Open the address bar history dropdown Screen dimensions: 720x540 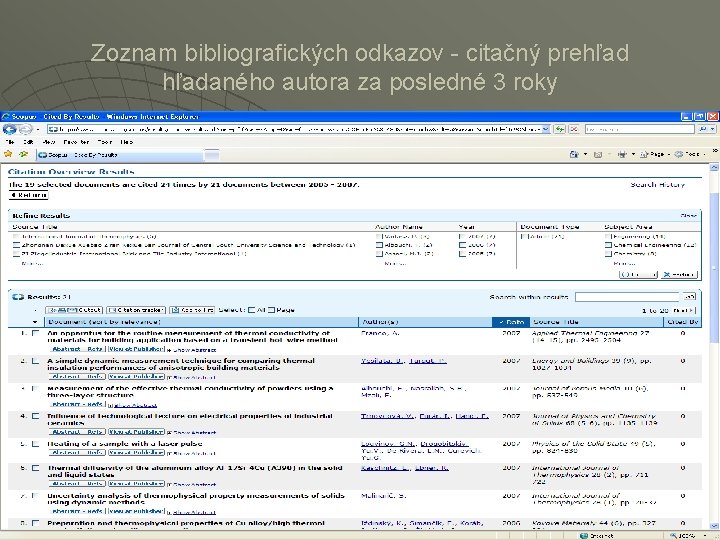click(546, 129)
